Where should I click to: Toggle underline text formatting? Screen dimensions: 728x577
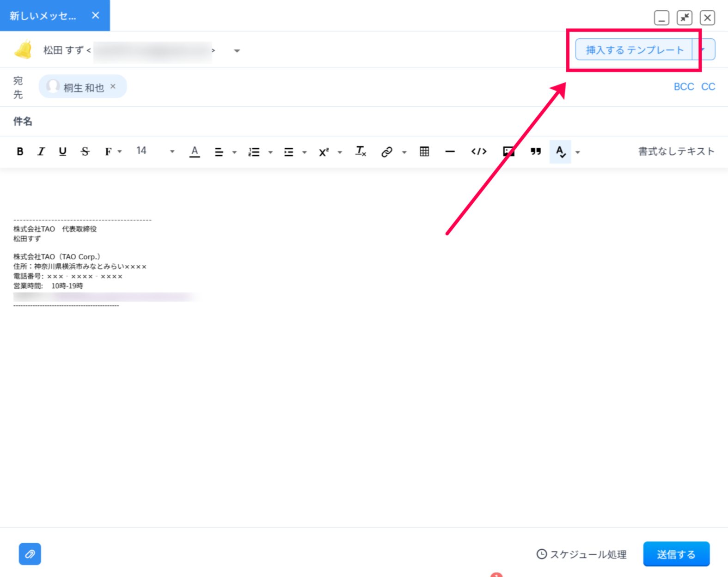62,152
